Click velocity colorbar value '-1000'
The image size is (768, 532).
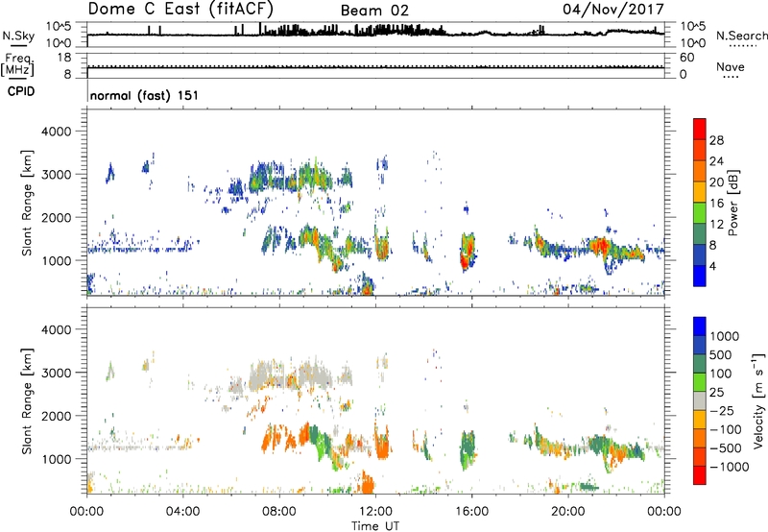click(730, 467)
